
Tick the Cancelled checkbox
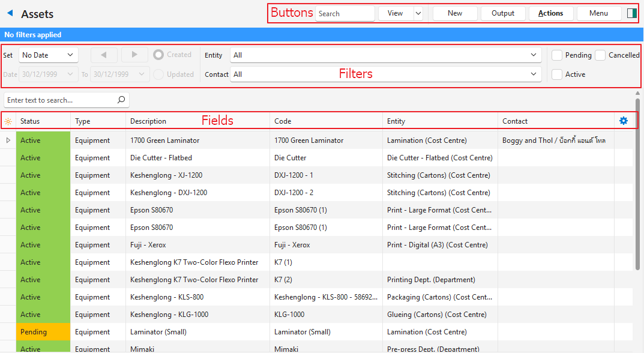click(600, 55)
